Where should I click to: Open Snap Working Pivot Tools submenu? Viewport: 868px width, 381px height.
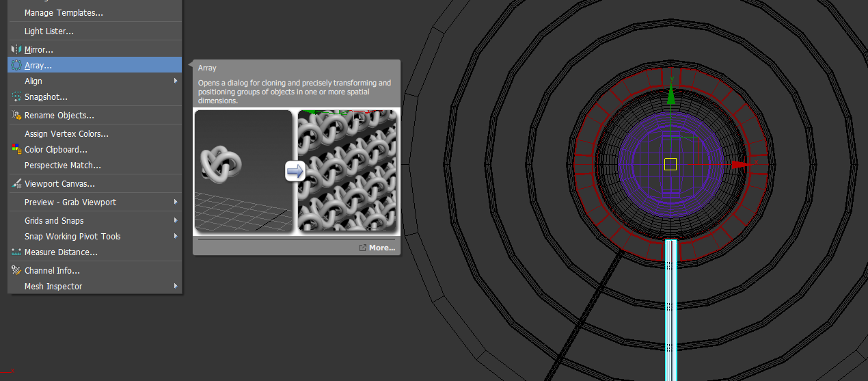pos(94,236)
